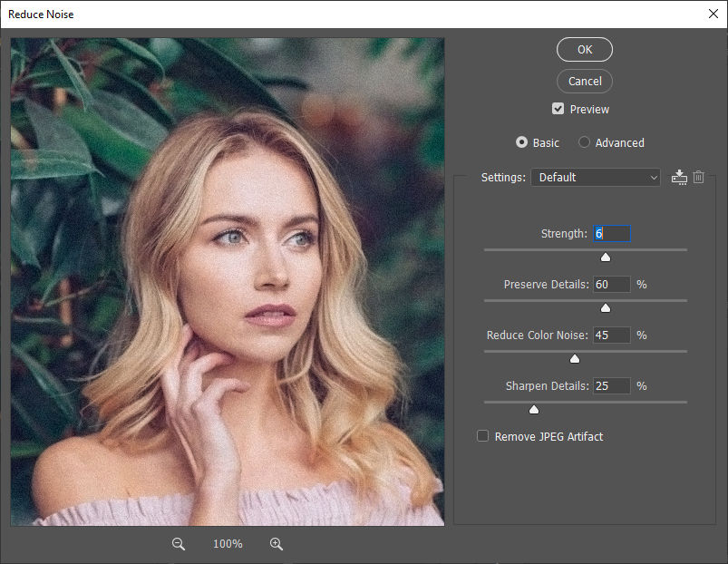Click OK to apply noise reduction

coord(585,49)
